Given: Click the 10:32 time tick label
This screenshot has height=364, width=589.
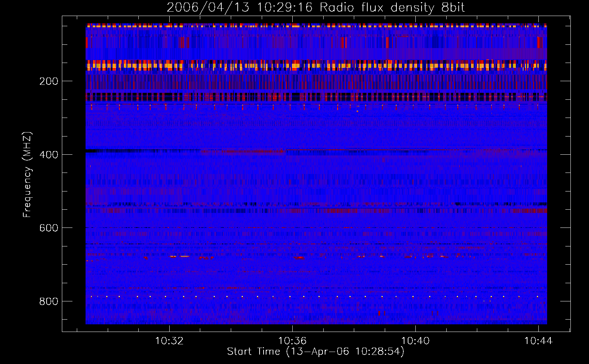Looking at the screenshot, I should coord(169,341).
